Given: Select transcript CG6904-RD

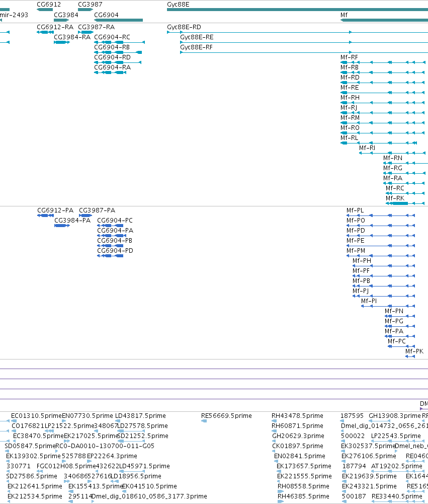Looking at the screenshot, I should [x=112, y=57].
